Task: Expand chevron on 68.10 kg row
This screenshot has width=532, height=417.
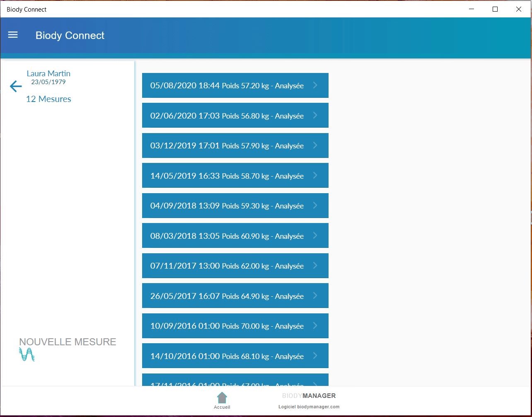Action: (315, 356)
